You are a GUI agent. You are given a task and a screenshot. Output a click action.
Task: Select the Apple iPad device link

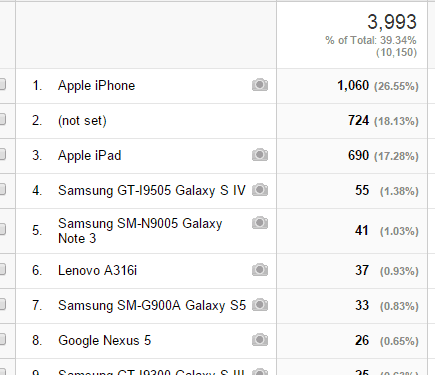(x=90, y=156)
